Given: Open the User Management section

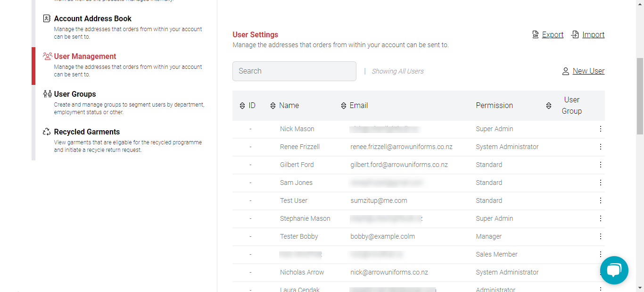Looking at the screenshot, I should click(x=85, y=56).
